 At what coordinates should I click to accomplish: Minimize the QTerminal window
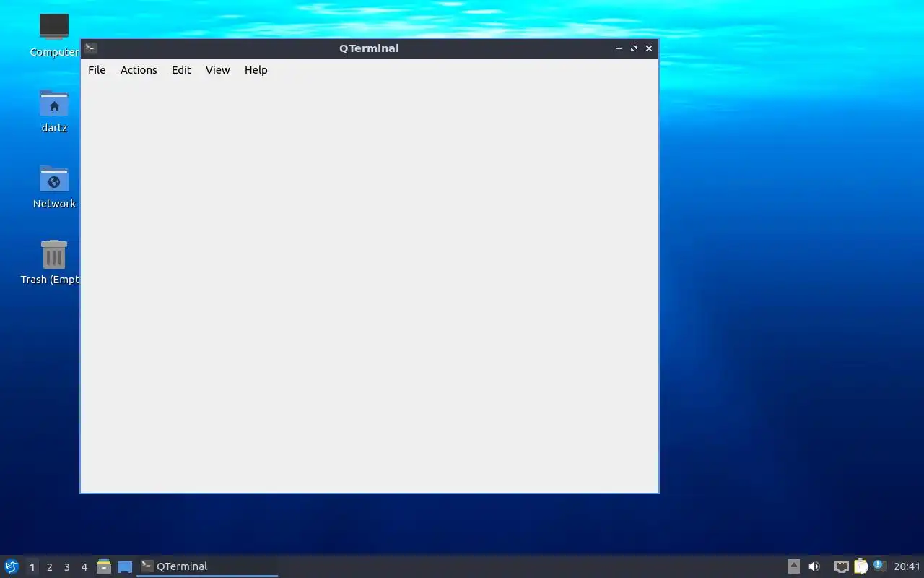[x=619, y=48]
